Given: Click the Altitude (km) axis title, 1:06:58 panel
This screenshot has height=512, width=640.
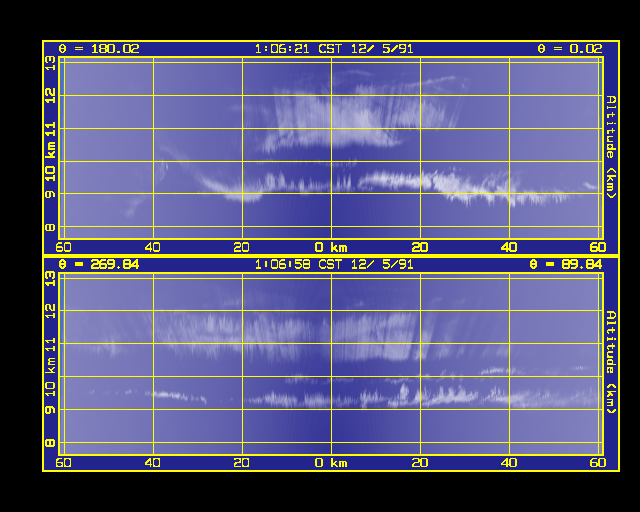Looking at the screenshot, I should tap(611, 362).
